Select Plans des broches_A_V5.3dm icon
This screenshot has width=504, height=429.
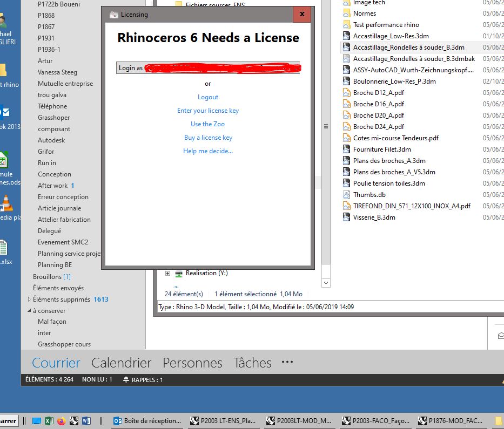[346, 172]
